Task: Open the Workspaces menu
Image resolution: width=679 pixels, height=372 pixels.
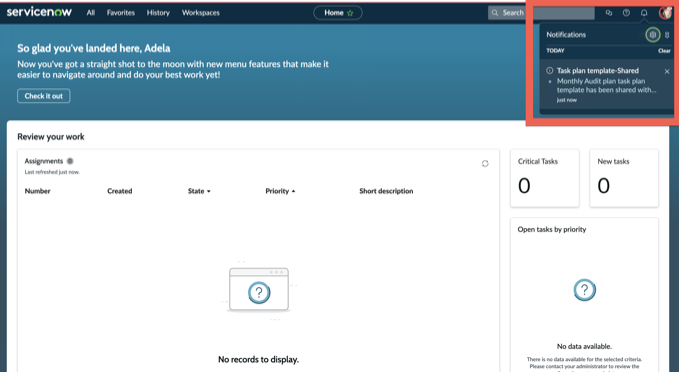Action: (200, 13)
